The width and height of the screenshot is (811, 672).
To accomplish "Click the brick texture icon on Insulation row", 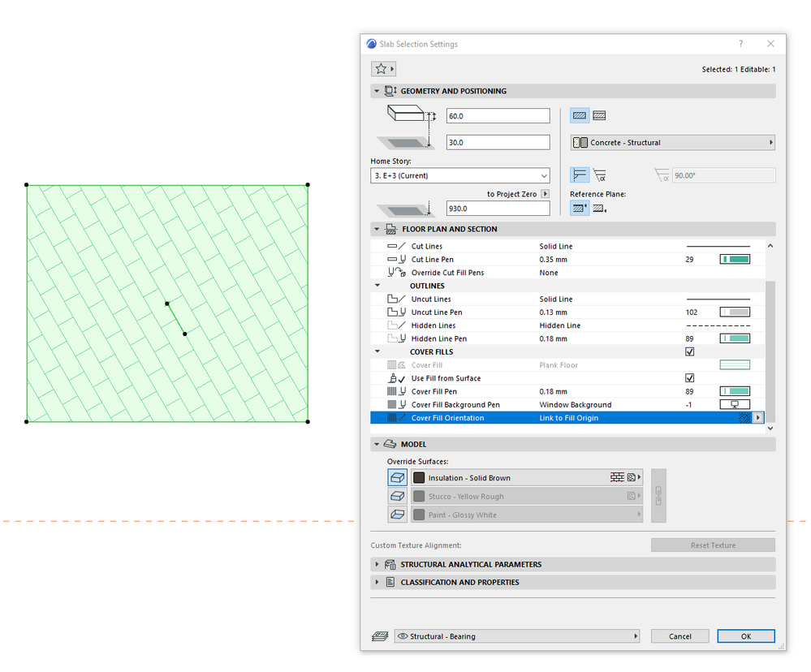I will tap(615, 477).
